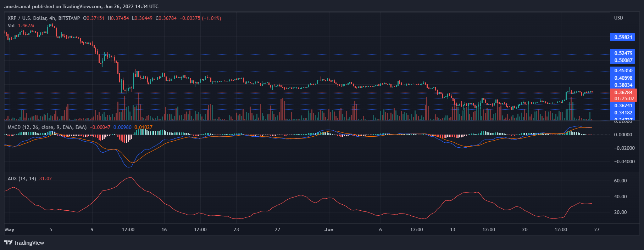
Task: Click the 60.00 label on ADX scale
Action: [x=620, y=181]
